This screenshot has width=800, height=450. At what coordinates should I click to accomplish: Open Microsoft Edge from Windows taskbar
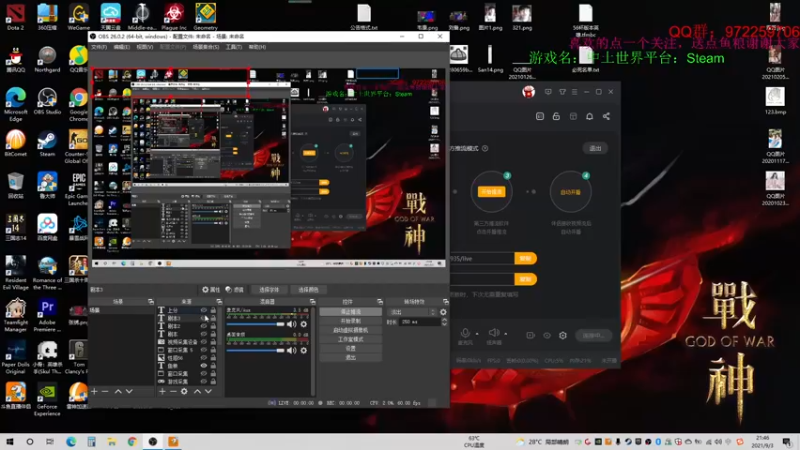(x=71, y=442)
